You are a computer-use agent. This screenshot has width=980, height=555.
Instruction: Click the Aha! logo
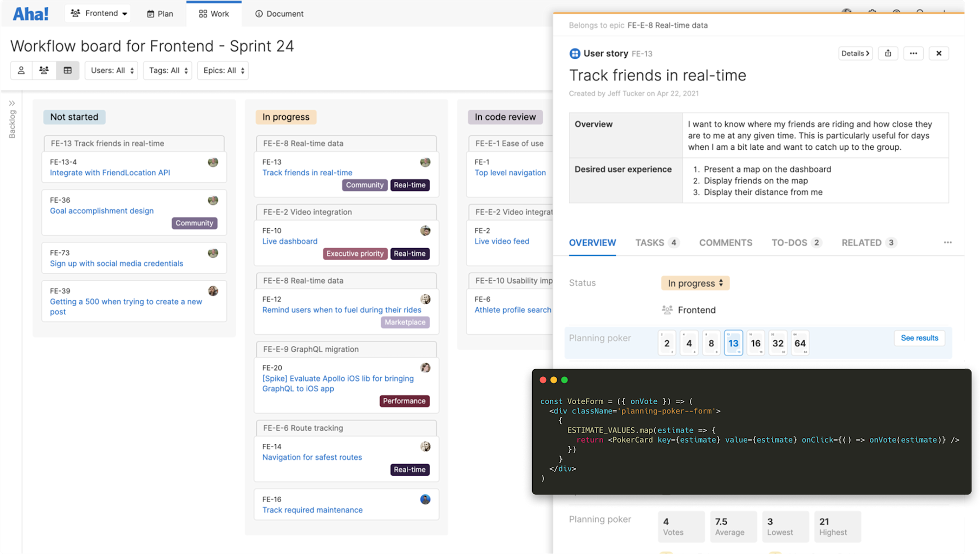[x=30, y=13]
